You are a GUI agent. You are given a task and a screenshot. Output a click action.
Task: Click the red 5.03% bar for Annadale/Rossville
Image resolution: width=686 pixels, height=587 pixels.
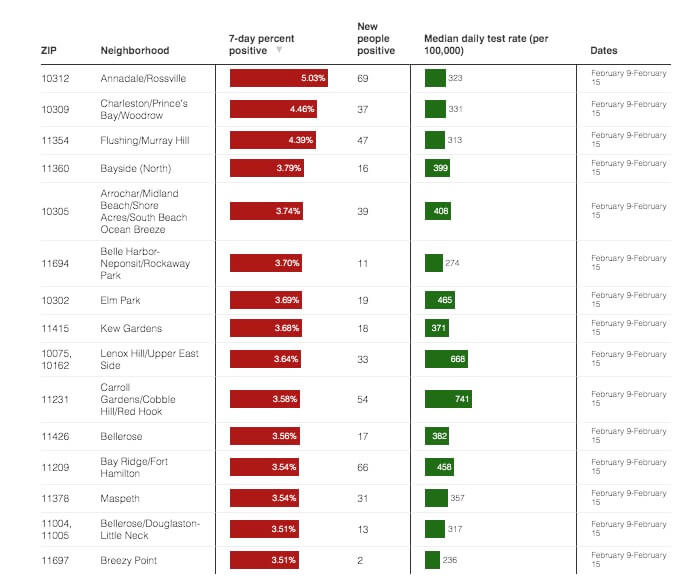pos(279,78)
